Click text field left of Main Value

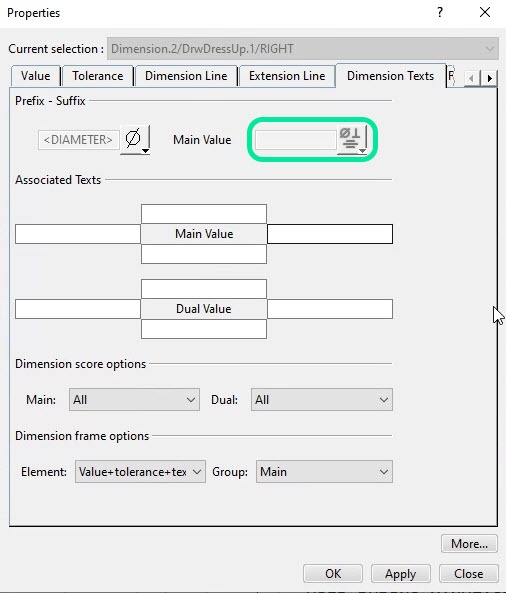coord(78,234)
